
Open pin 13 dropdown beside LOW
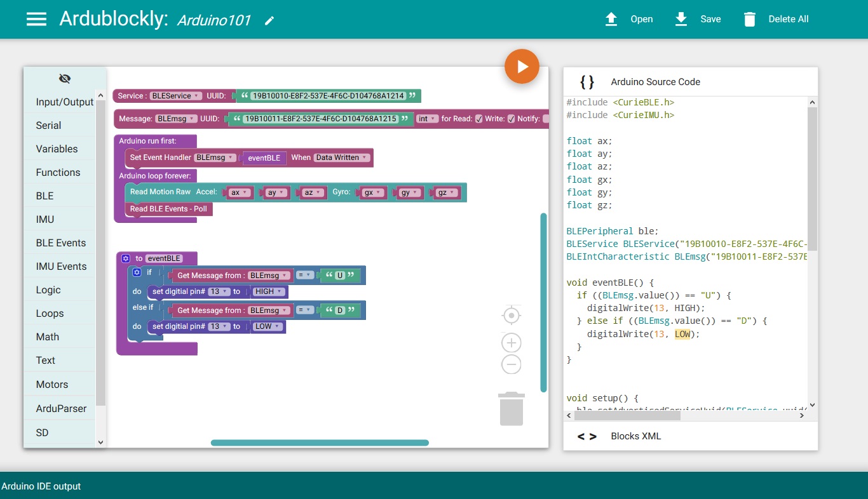tap(219, 326)
